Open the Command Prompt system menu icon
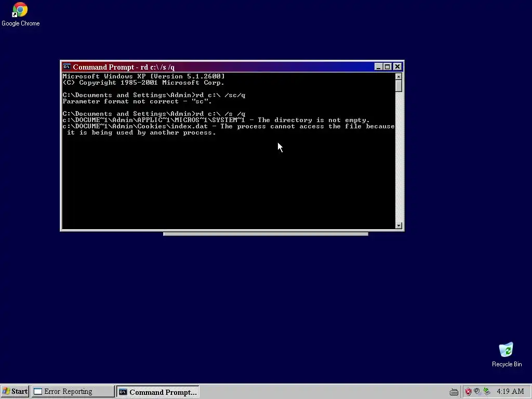The width and height of the screenshot is (532, 399). point(67,67)
